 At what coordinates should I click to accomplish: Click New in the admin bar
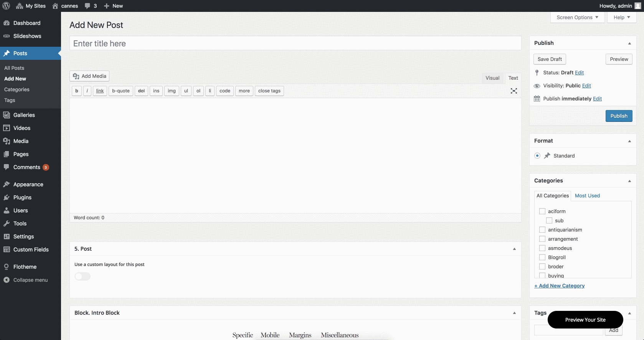point(113,6)
